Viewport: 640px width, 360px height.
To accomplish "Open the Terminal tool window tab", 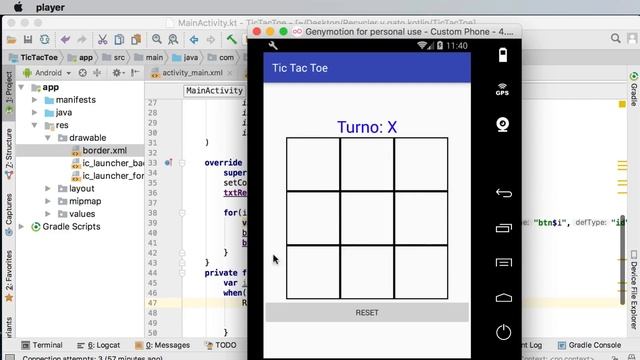I will click(x=42, y=345).
